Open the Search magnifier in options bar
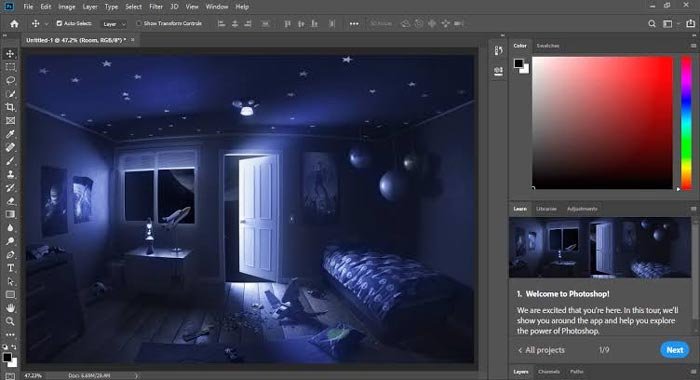The width and height of the screenshot is (700, 380). click(x=652, y=24)
